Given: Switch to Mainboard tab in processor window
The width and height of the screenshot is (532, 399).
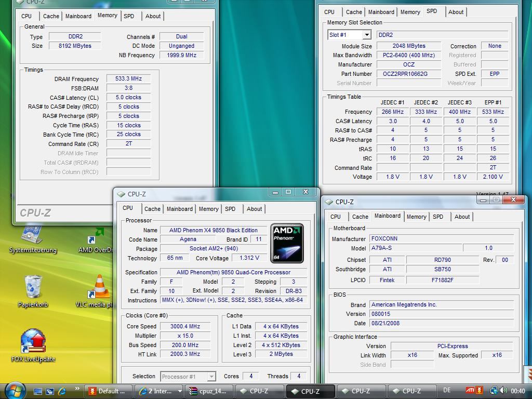Looking at the screenshot, I should point(179,209).
